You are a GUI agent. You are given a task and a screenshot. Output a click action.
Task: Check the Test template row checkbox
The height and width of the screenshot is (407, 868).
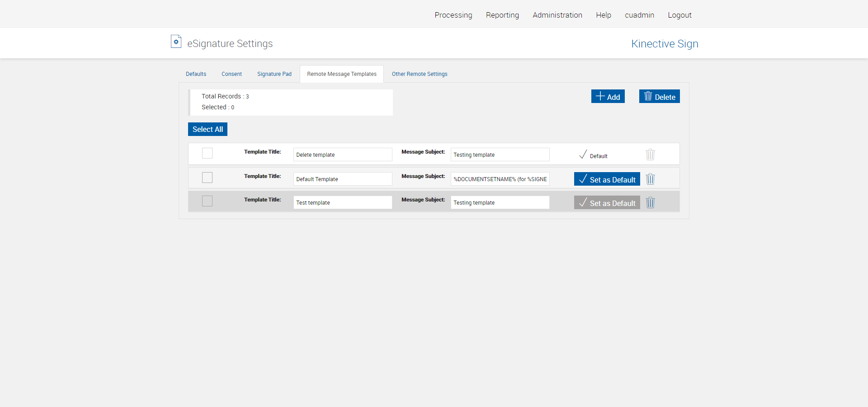(x=207, y=201)
